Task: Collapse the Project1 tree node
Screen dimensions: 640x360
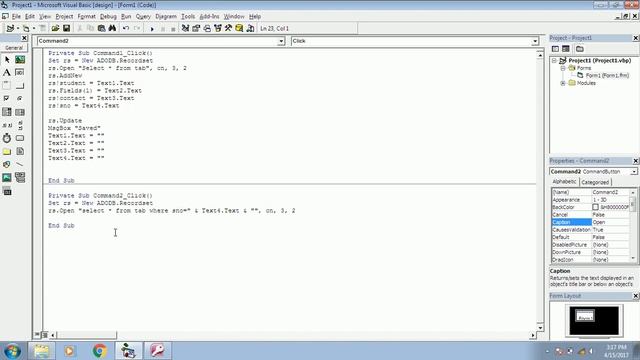Action: (x=554, y=60)
